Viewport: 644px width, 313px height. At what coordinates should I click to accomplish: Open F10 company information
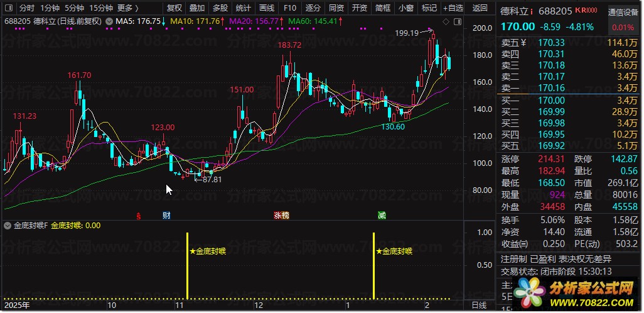pos(290,8)
